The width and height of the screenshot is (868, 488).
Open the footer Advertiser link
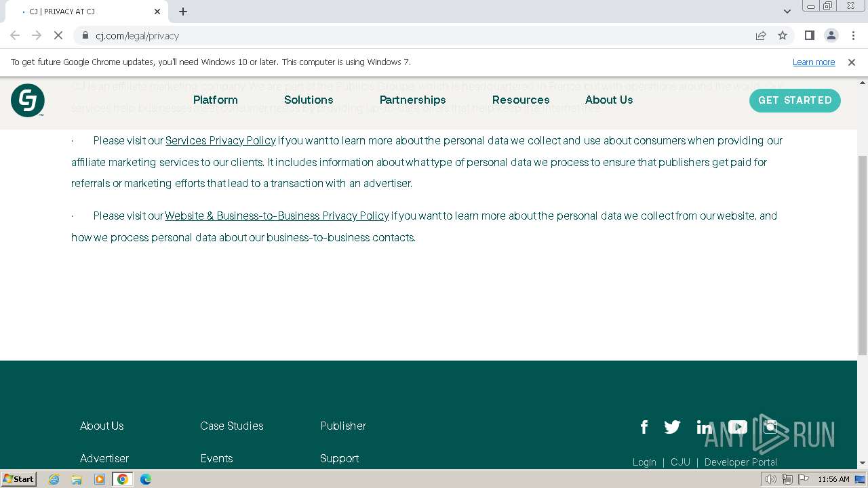pos(104,458)
